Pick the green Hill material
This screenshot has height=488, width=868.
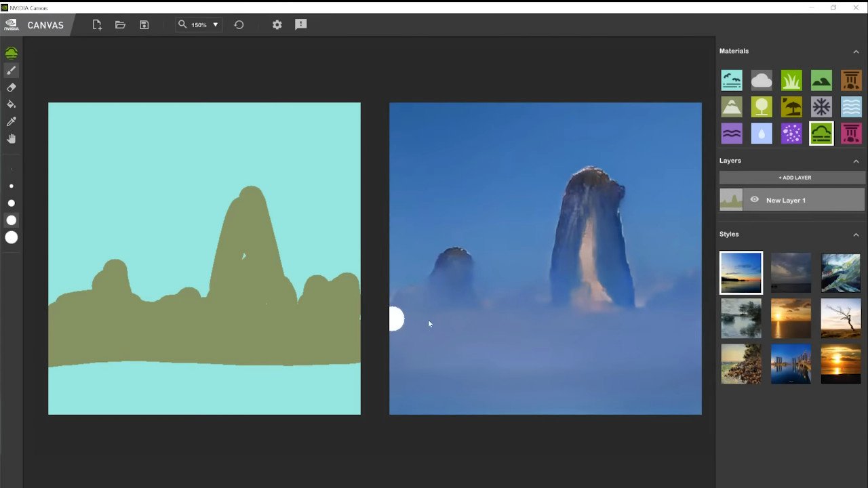tap(821, 80)
